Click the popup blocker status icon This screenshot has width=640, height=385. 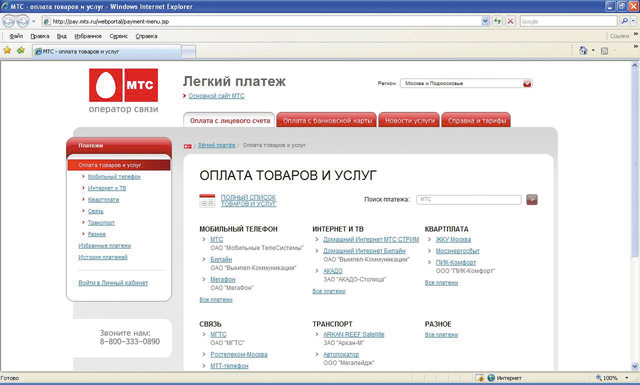coord(479,378)
